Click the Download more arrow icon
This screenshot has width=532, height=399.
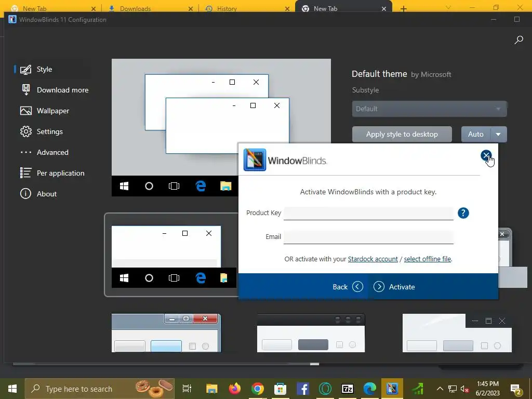click(26, 90)
